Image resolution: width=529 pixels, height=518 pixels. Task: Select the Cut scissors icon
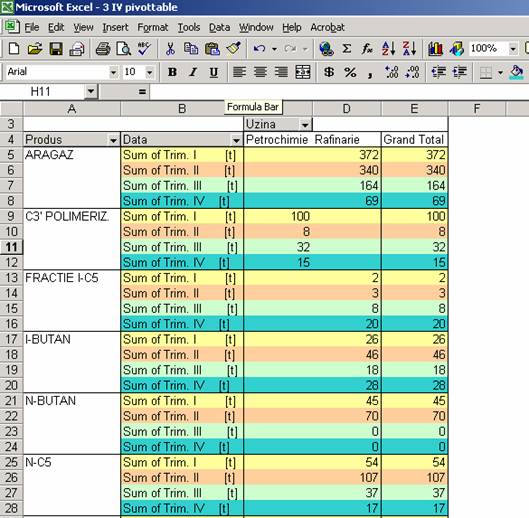[170, 49]
